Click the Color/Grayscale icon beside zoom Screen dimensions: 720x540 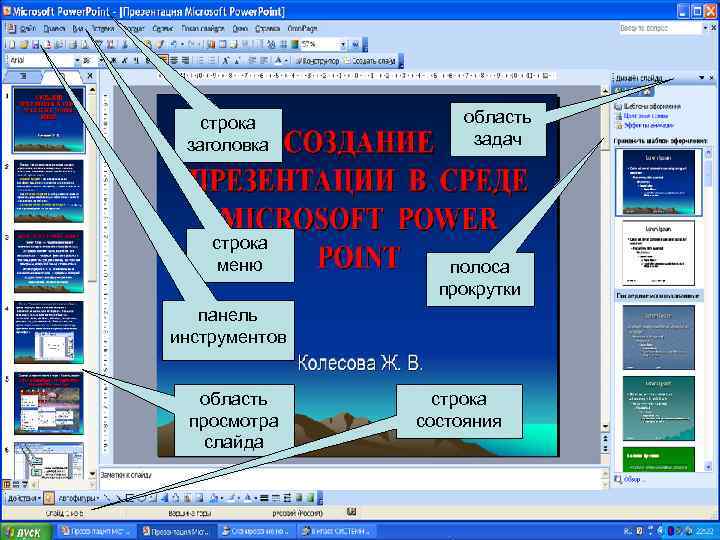[x=294, y=45]
